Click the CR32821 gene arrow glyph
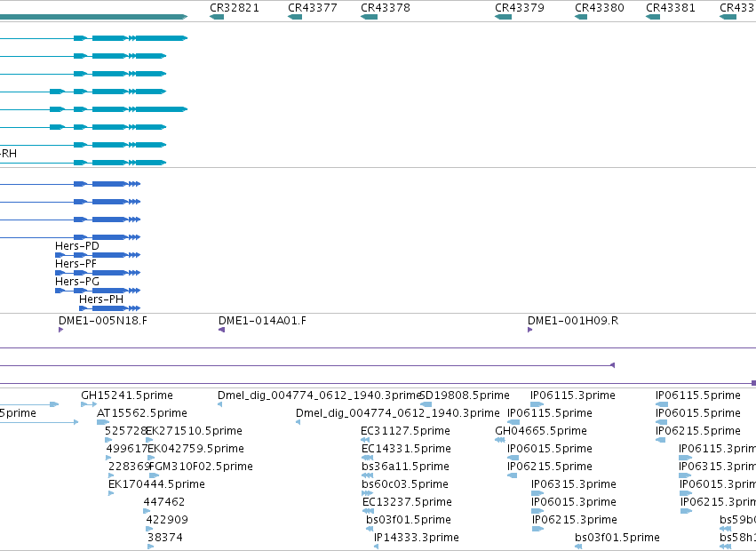756x551 pixels. point(217,17)
